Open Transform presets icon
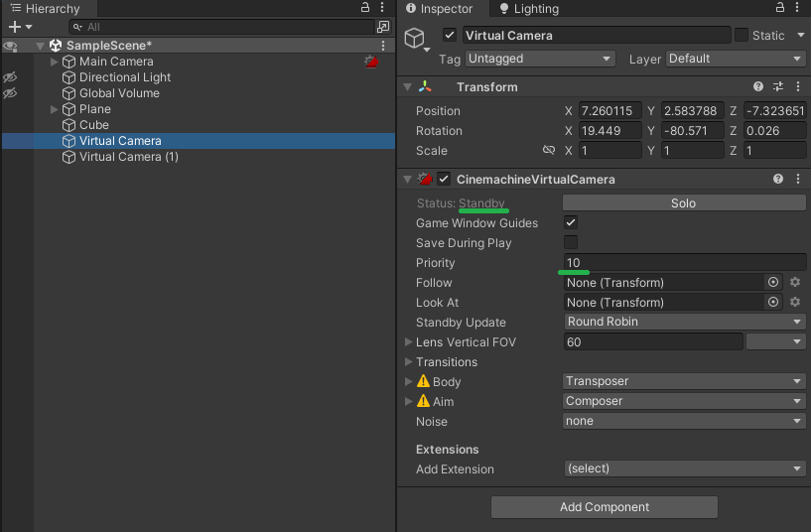Image resolution: width=811 pixels, height=532 pixels. tap(778, 87)
